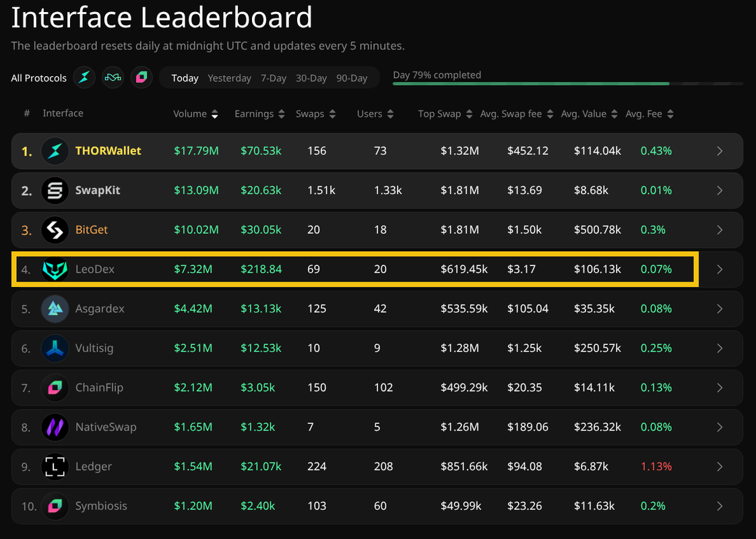Click Vultisig earnings $12.53k
Screen dimensions: 756x539
click(x=261, y=348)
